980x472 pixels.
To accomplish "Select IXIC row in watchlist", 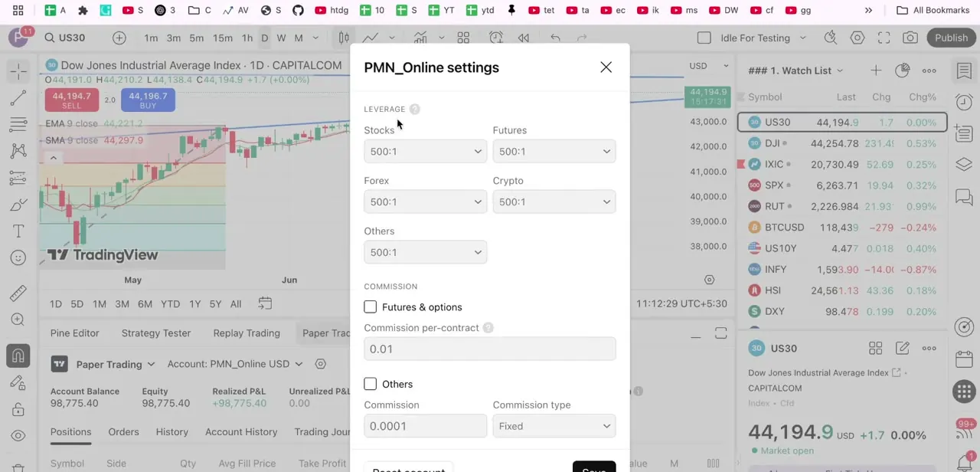I will (x=842, y=164).
